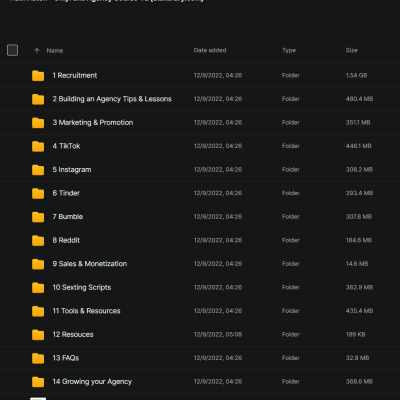Click the folder icon for 9 Sales & Monetization
This screenshot has width=400, height=400.
tap(38, 264)
